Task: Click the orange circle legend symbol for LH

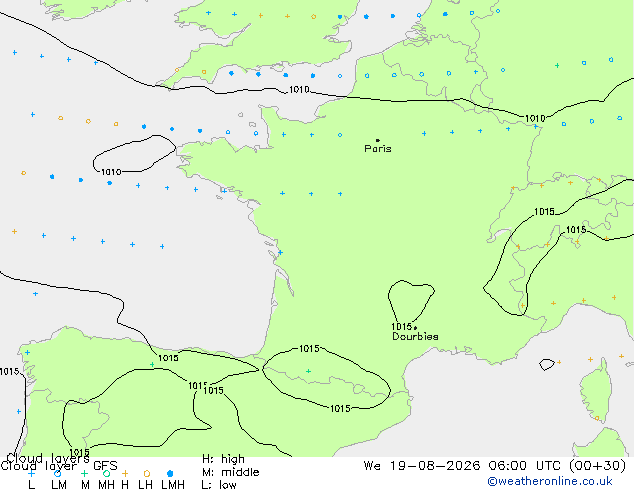Action: (147, 473)
